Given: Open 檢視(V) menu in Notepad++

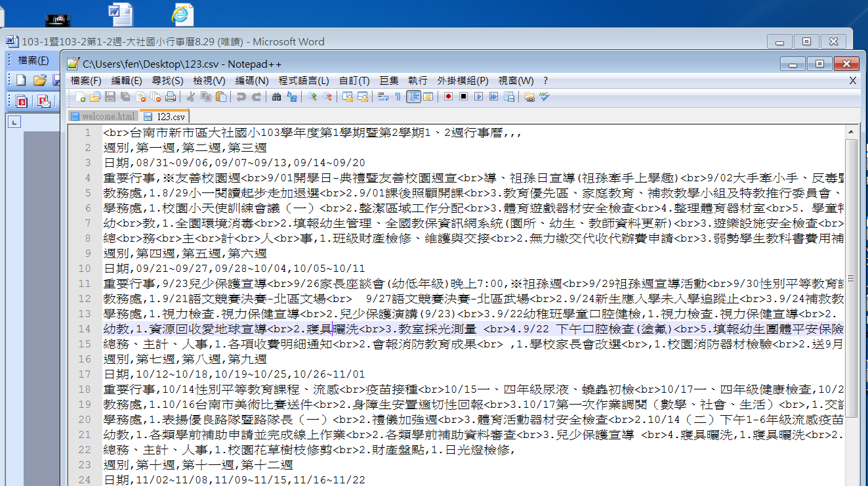Looking at the screenshot, I should tap(209, 81).
